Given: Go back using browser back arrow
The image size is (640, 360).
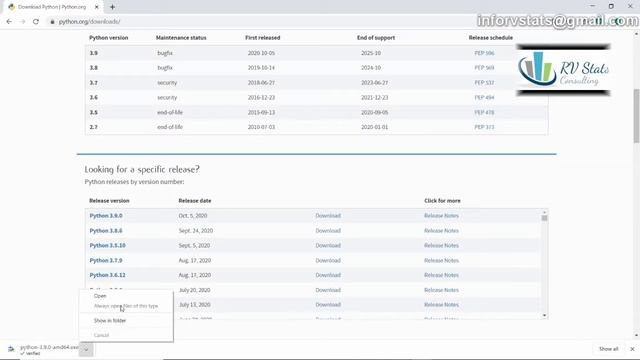Looking at the screenshot, I should coord(9,22).
